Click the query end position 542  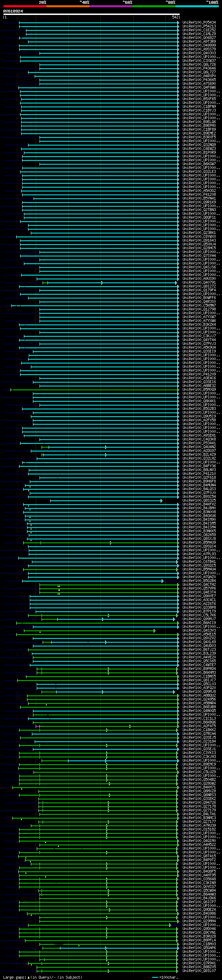click(175, 17)
